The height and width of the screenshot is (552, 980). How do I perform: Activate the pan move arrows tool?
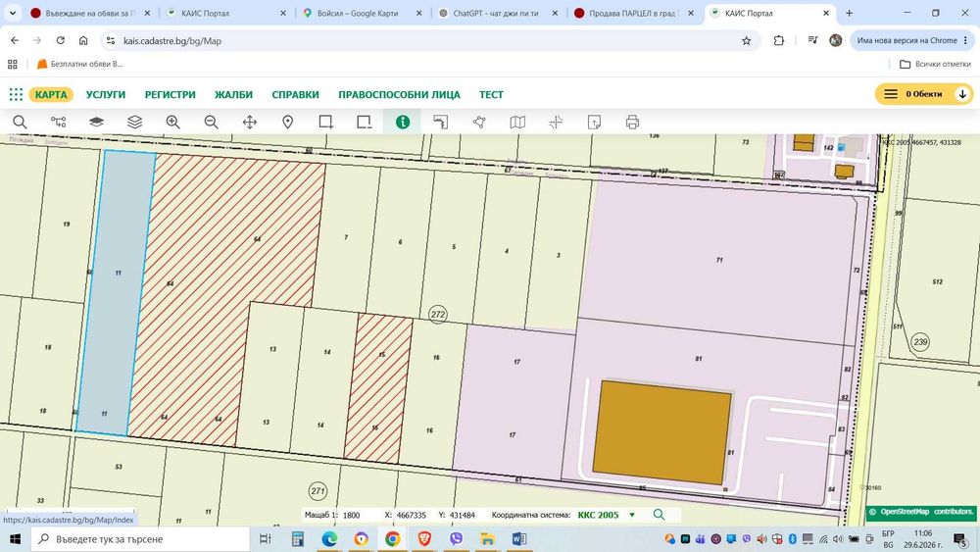249,122
